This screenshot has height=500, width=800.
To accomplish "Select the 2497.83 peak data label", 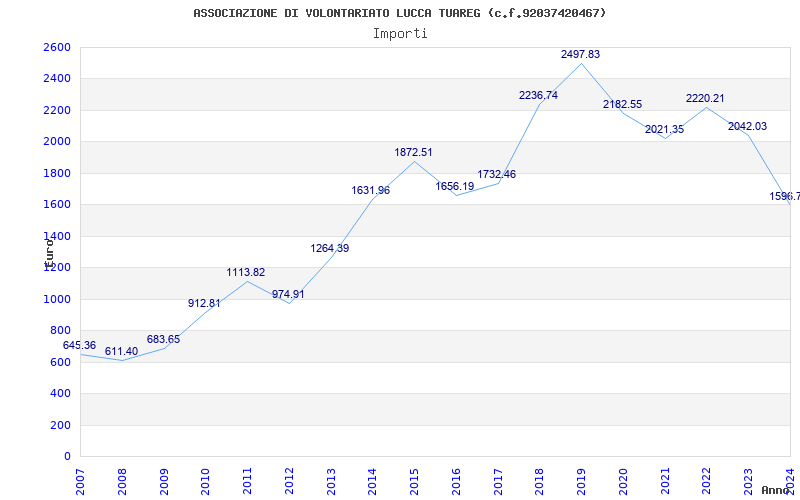I will coord(581,55).
